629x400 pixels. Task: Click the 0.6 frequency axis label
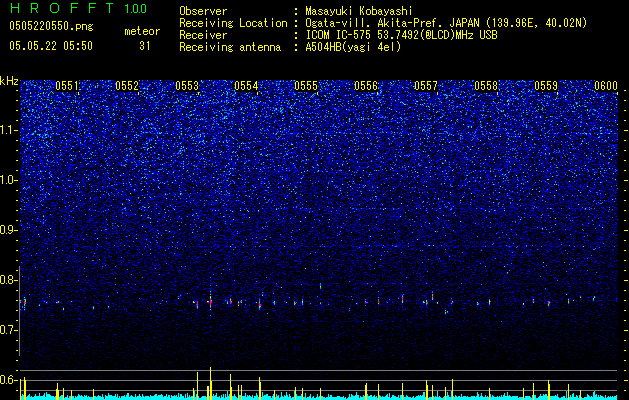tap(9, 380)
